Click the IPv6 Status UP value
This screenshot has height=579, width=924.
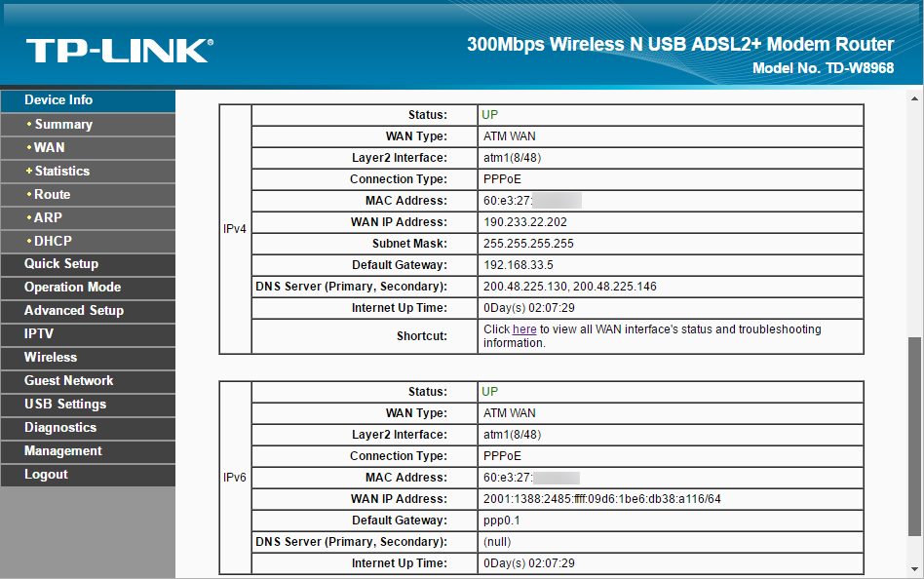coord(489,392)
